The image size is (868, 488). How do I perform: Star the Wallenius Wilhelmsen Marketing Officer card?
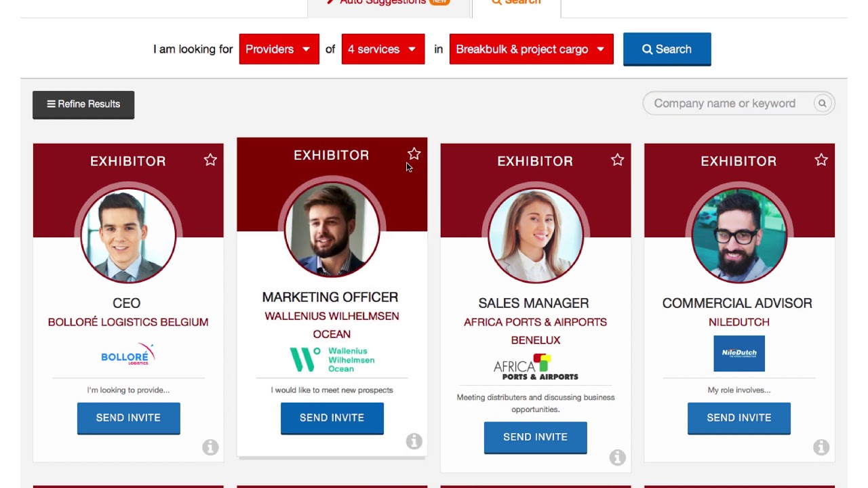click(x=414, y=154)
